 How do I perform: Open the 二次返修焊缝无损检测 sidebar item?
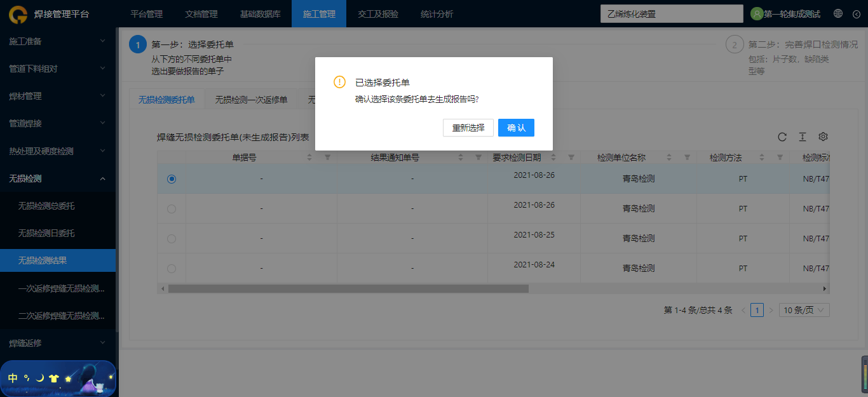[x=58, y=316]
